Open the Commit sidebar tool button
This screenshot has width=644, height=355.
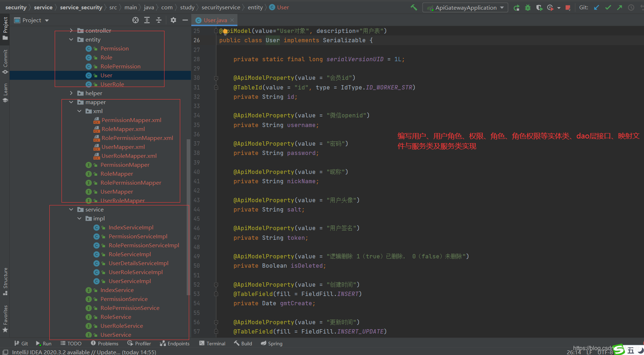click(5, 62)
